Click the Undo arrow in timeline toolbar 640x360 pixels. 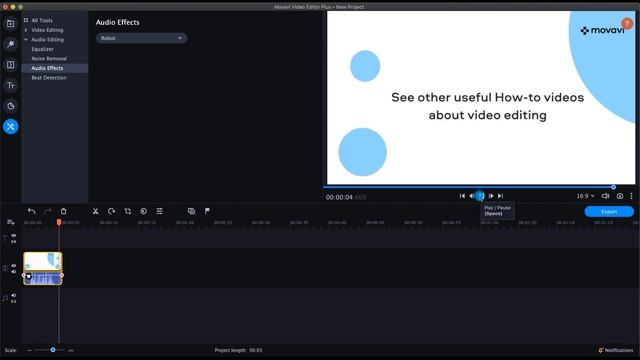31,211
